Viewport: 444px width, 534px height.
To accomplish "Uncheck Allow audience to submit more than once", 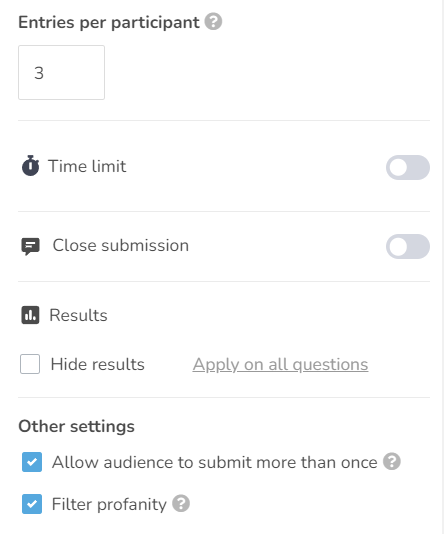I will [32, 462].
